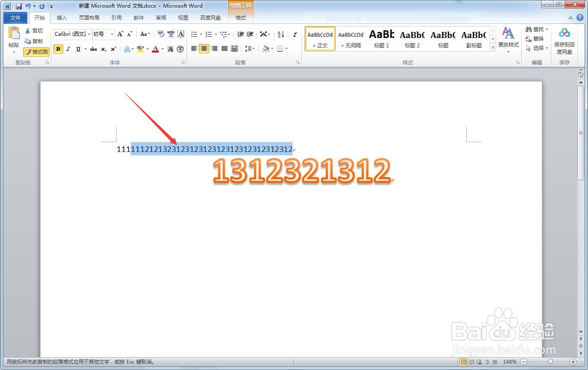Apply the 标题 1 style
The width and height of the screenshot is (588, 370).
(382, 38)
